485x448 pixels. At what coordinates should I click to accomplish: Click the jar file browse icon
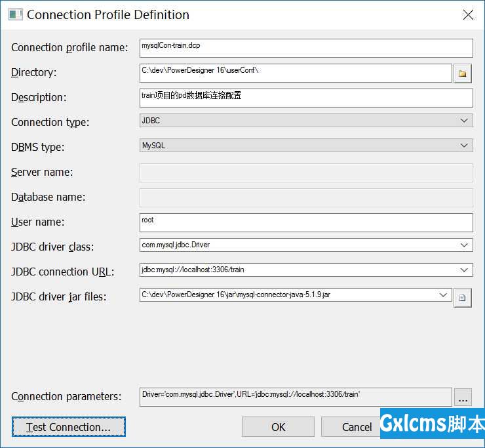[463, 298]
